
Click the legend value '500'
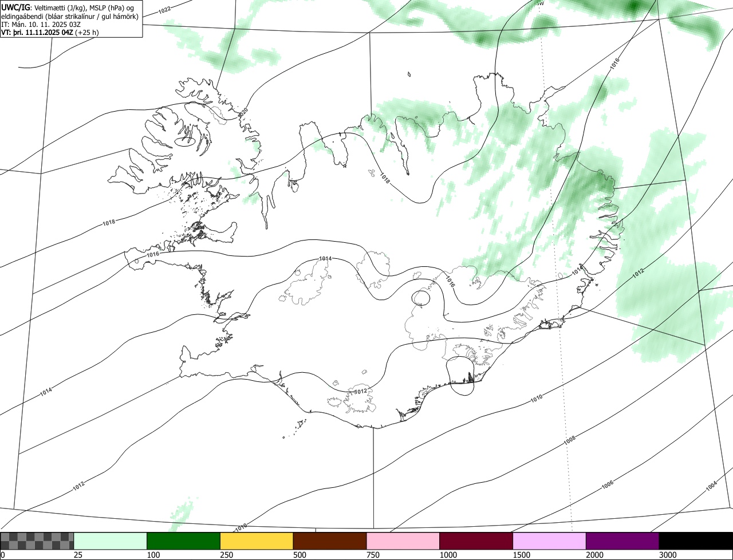299,555
